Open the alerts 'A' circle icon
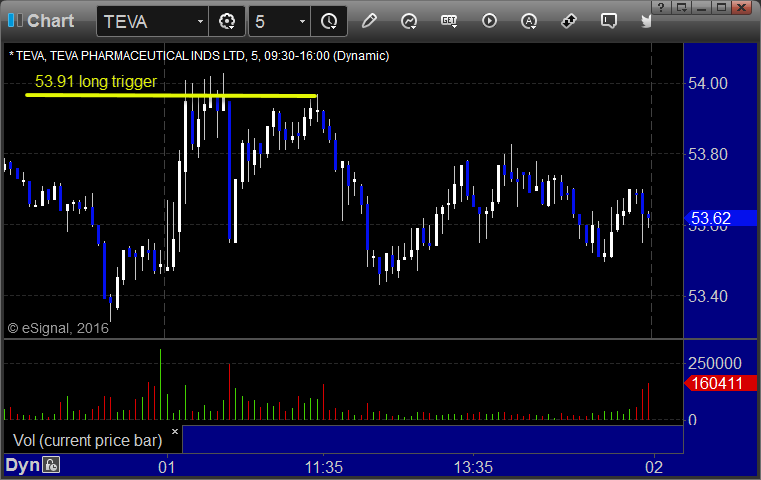The image size is (761, 480). click(529, 21)
